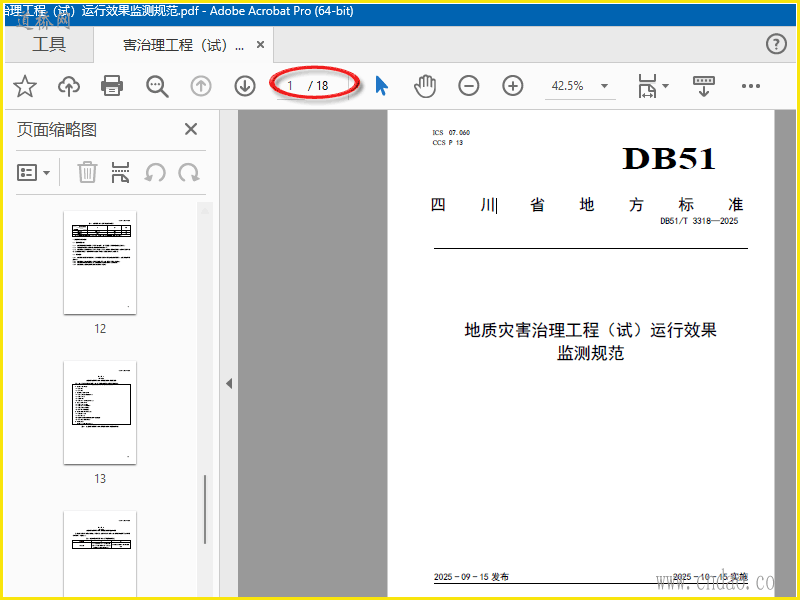Close the document tab with the x
800x600 pixels.
pos(260,45)
